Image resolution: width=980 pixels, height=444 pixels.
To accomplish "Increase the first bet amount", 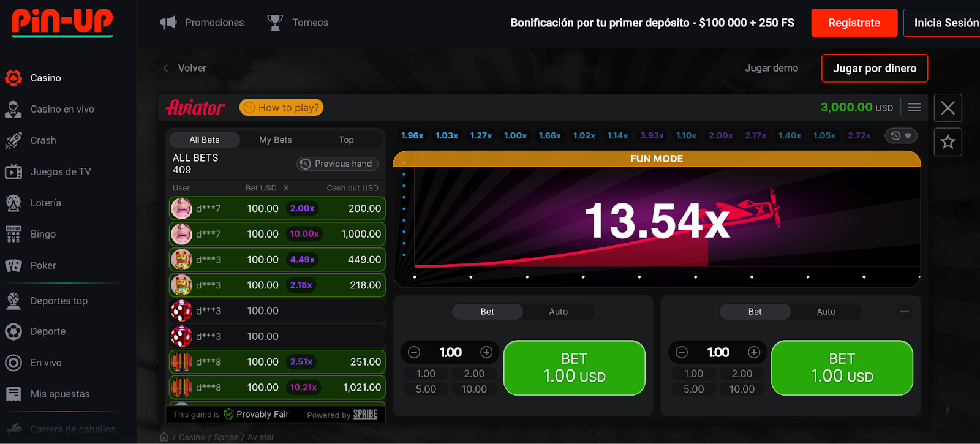I will (486, 352).
